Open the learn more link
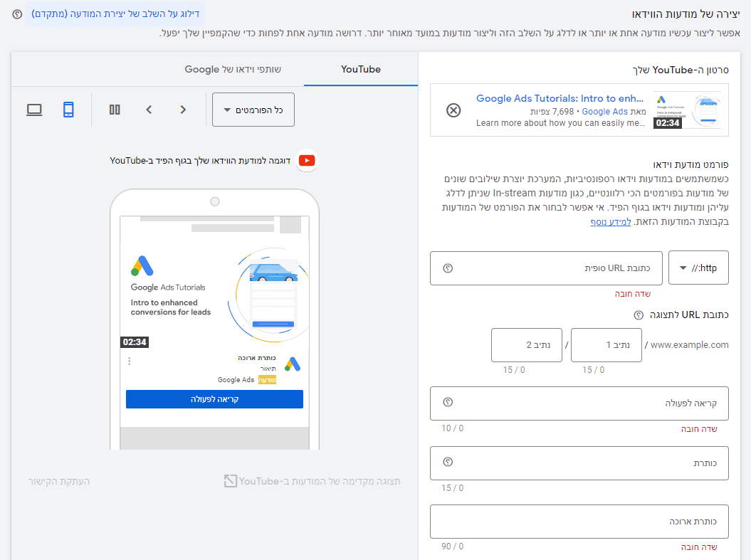This screenshot has width=751, height=560. pos(611,221)
